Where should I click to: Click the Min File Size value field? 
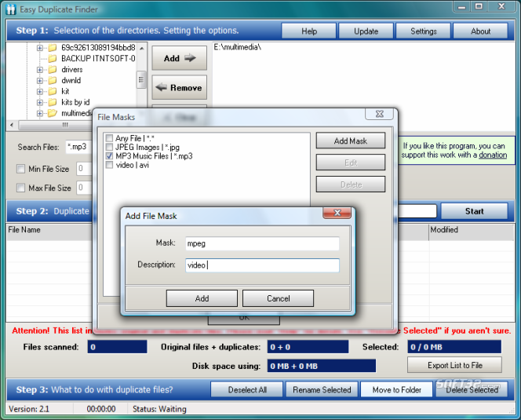[x=84, y=169]
